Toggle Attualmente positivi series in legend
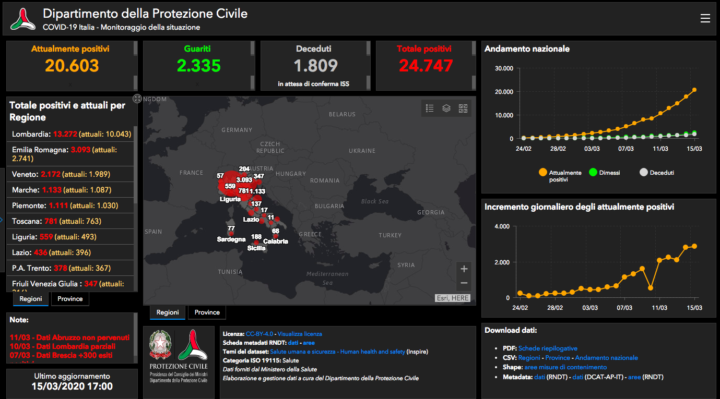 pos(560,175)
